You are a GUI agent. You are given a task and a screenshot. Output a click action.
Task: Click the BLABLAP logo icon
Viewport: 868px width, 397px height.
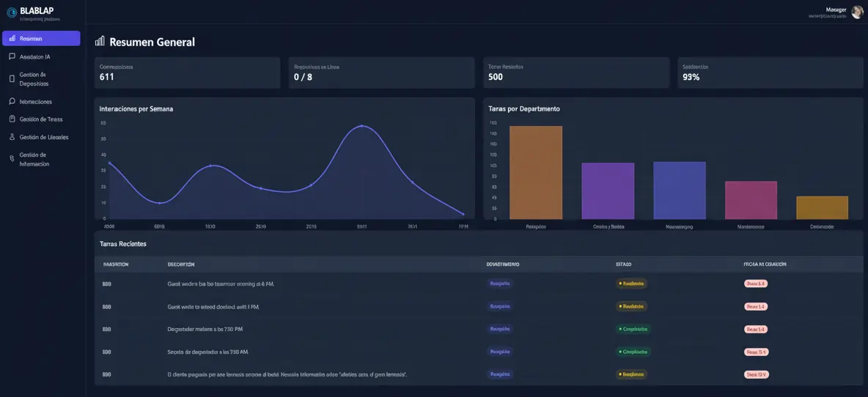[12, 11]
